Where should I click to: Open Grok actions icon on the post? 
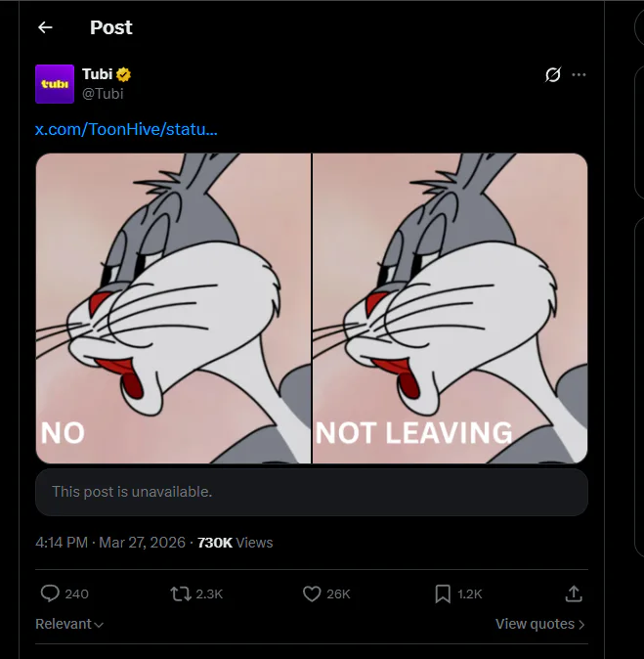552,75
